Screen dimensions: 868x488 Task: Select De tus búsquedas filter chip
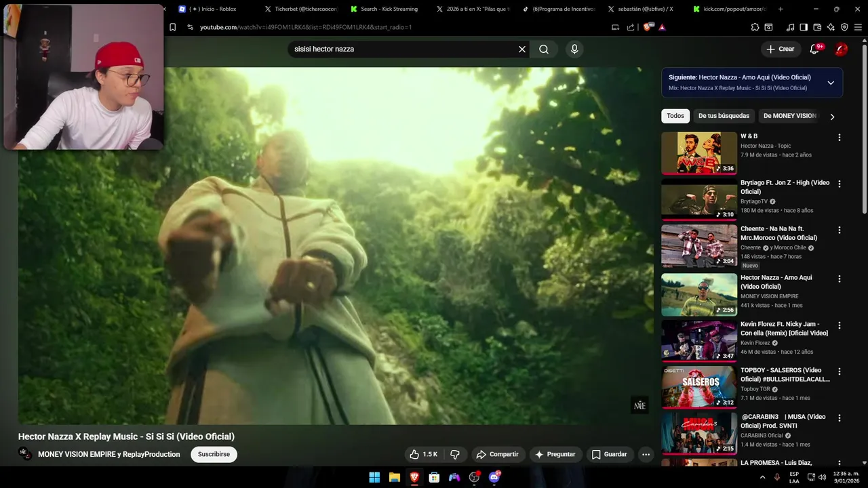pyautogui.click(x=724, y=116)
